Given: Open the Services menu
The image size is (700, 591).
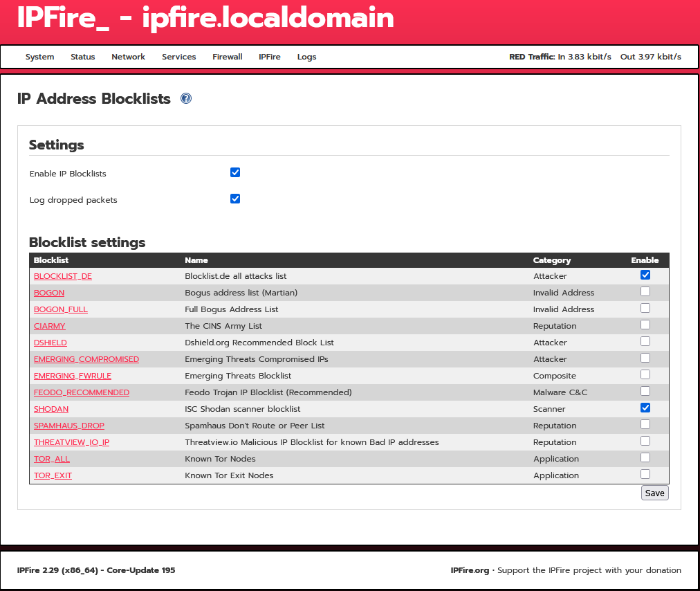Looking at the screenshot, I should [x=179, y=57].
